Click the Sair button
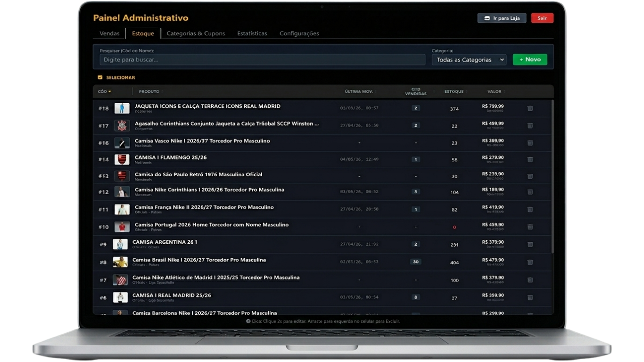 coord(542,18)
